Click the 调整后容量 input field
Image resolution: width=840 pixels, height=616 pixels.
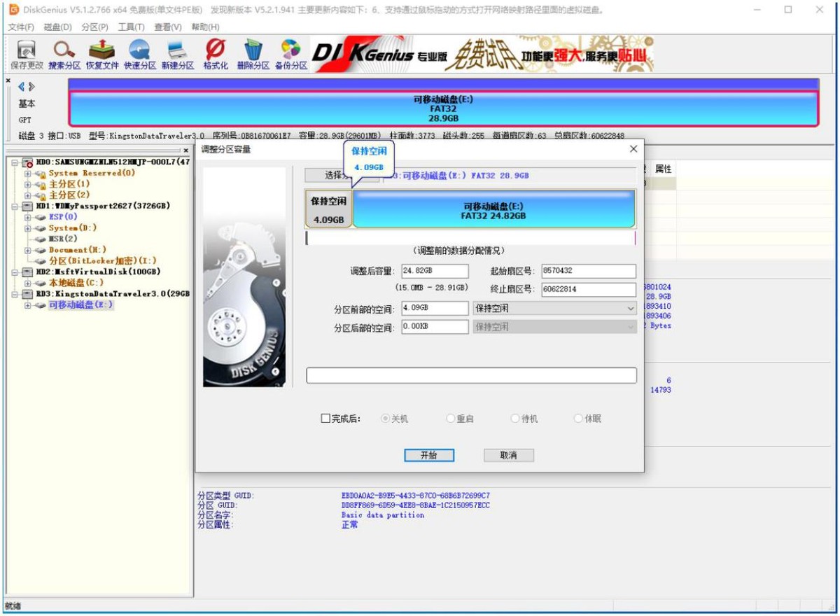(434, 270)
